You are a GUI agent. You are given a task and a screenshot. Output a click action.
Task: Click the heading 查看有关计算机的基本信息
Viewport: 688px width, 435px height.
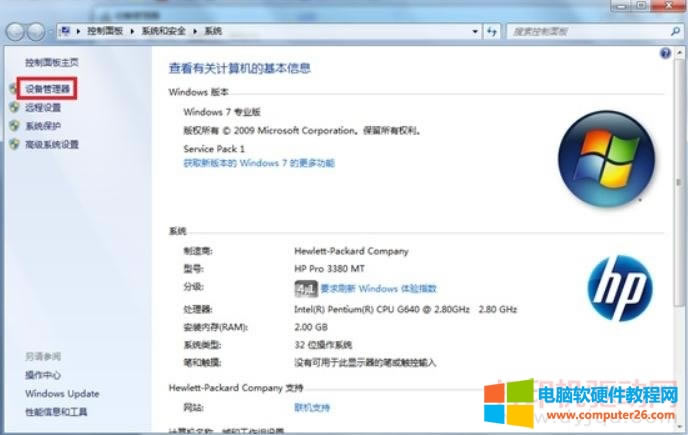click(x=240, y=68)
